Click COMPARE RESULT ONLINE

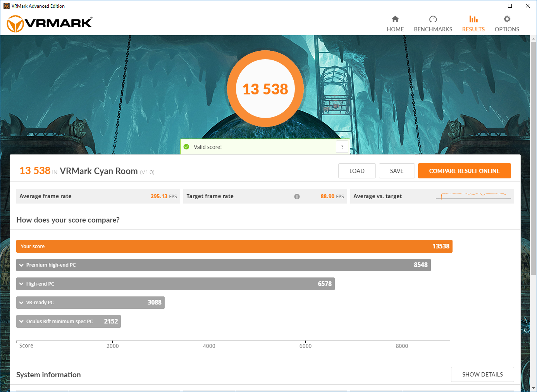(x=464, y=171)
